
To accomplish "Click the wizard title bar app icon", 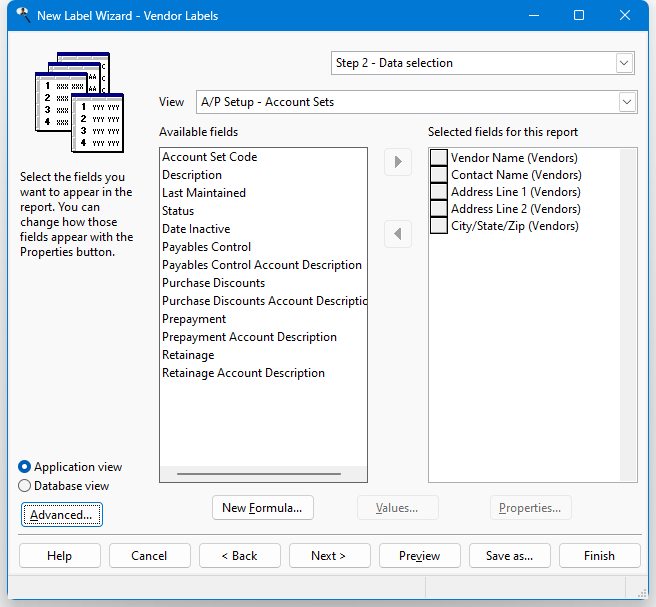I will tap(23, 15).
